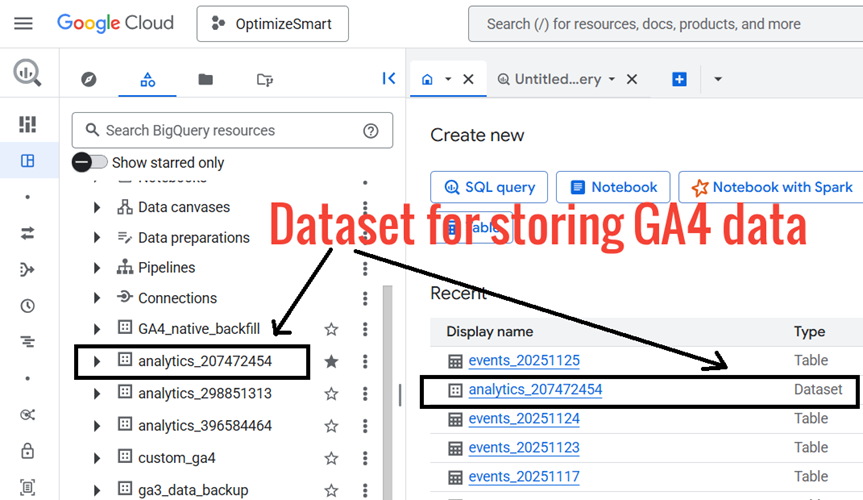
Task: Open more actions for GA4_native_backfill
Action: [365, 329]
